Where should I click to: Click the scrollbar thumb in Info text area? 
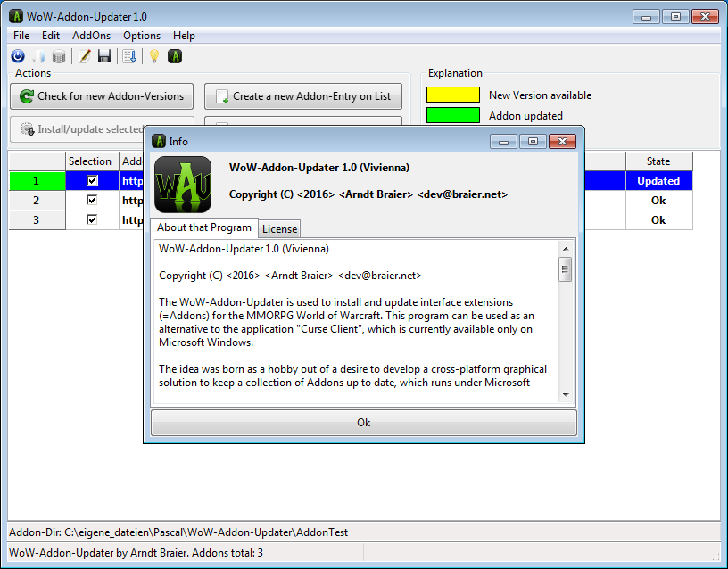[566, 269]
